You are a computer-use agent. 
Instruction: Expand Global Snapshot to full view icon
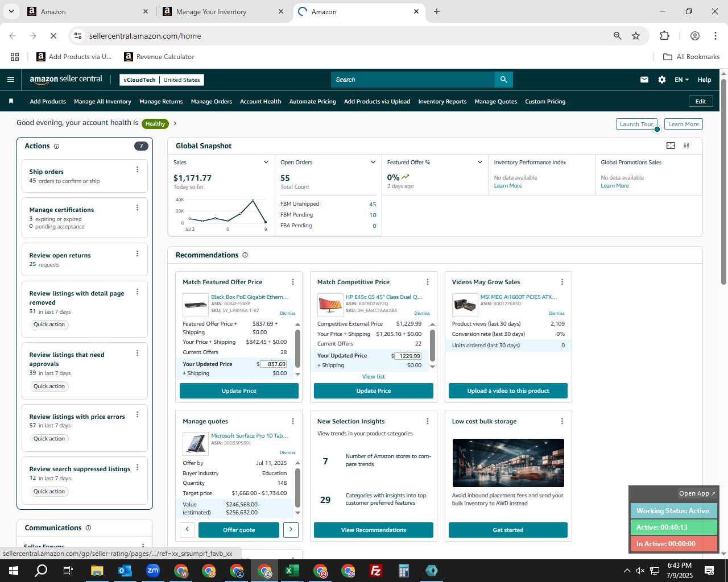tap(671, 145)
